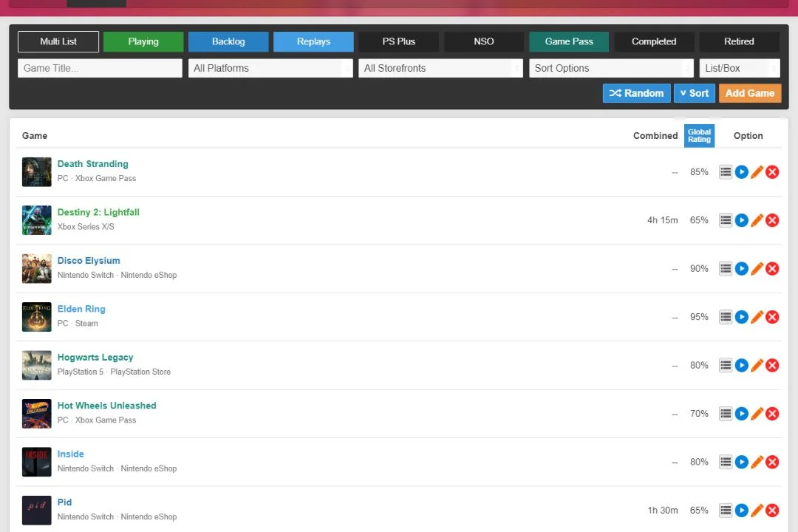The image size is (798, 532).
Task: Click the Death Stranding cover thumbnail
Action: pos(37,172)
